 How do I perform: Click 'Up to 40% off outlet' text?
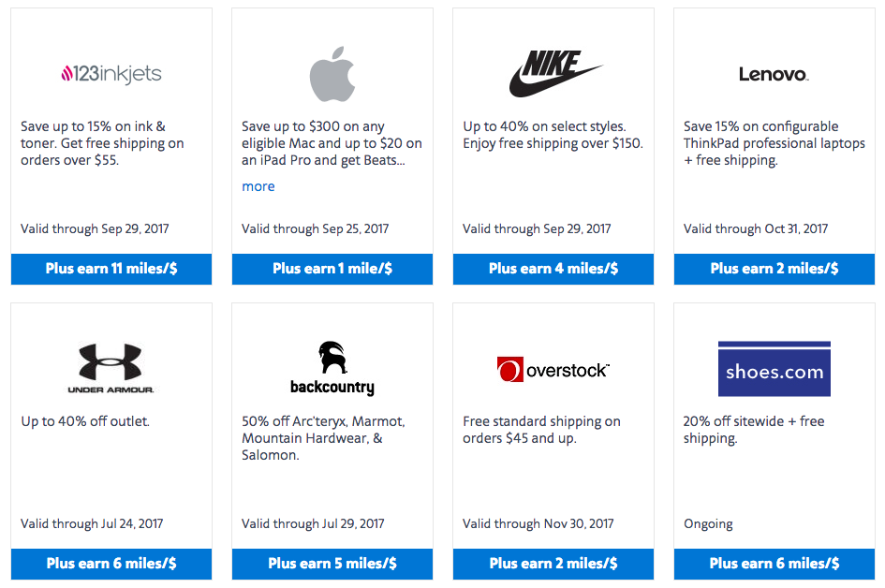85,421
